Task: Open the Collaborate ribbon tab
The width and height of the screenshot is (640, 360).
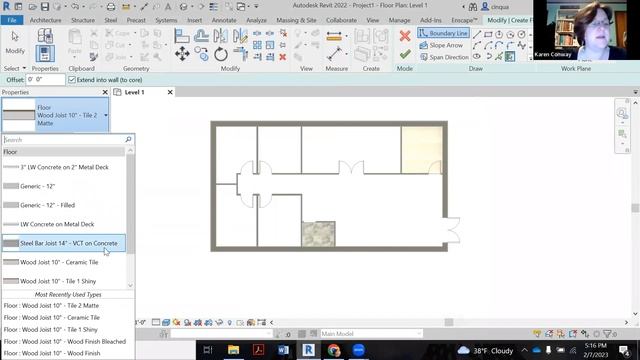Action: point(341,20)
